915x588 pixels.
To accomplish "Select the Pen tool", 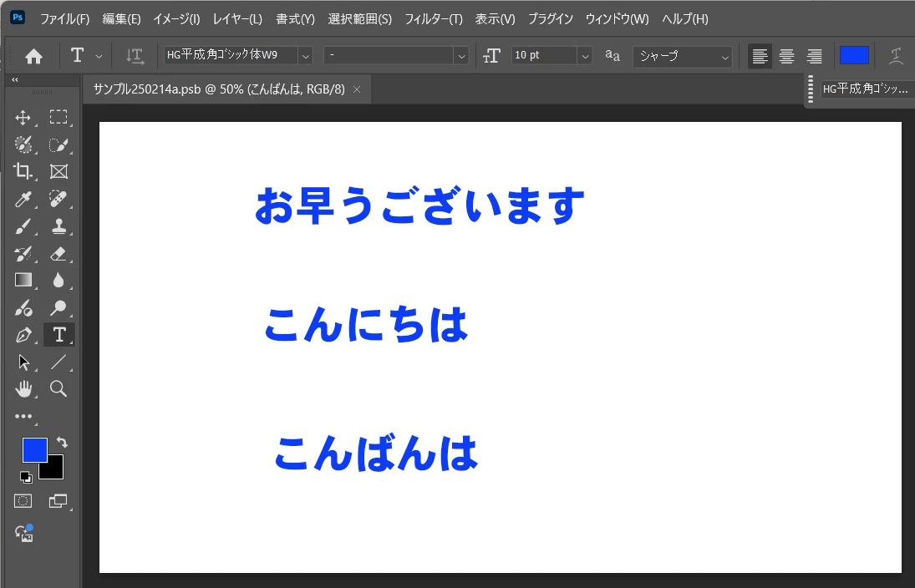I will (x=23, y=335).
